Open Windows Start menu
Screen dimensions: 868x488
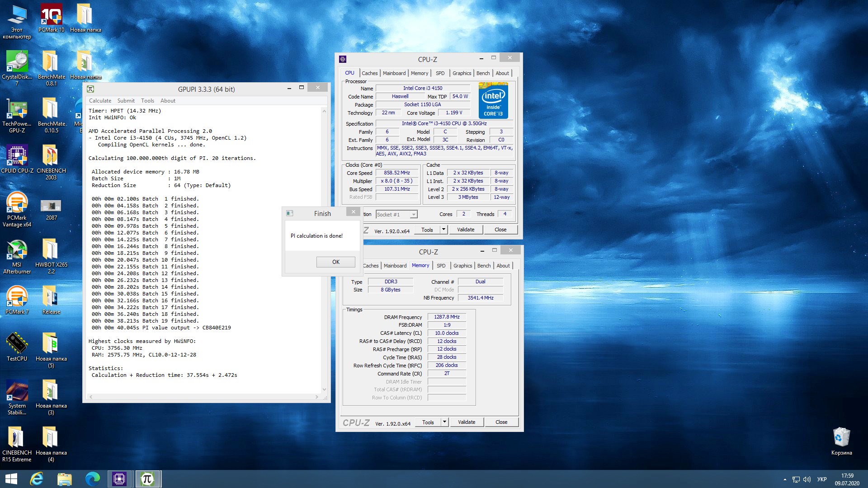click(x=11, y=479)
